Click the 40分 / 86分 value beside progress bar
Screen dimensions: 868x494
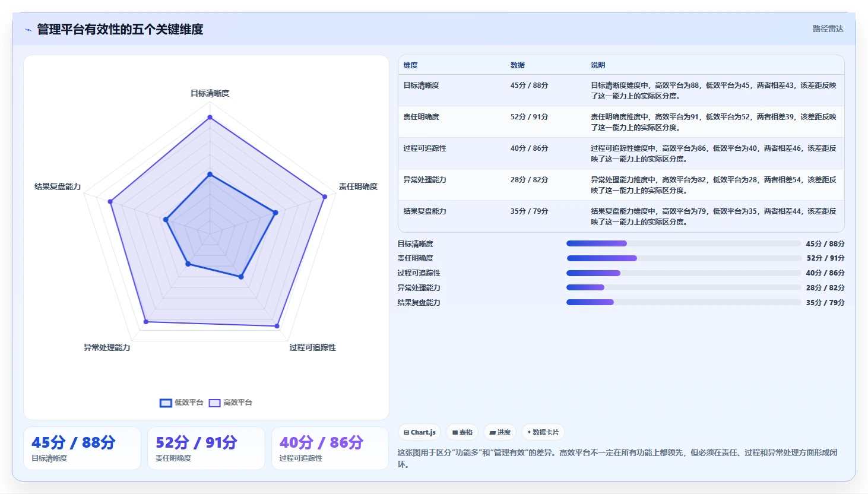pos(825,273)
